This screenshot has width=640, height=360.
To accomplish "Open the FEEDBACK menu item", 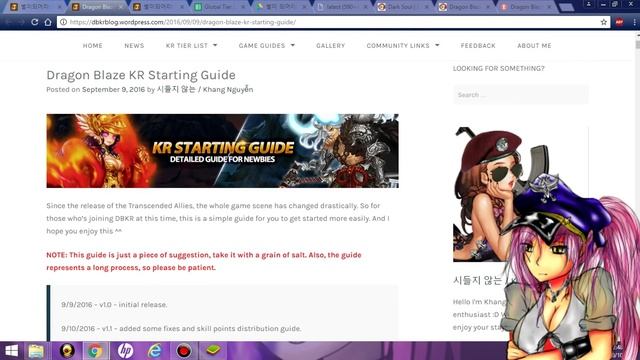I will tap(478, 46).
